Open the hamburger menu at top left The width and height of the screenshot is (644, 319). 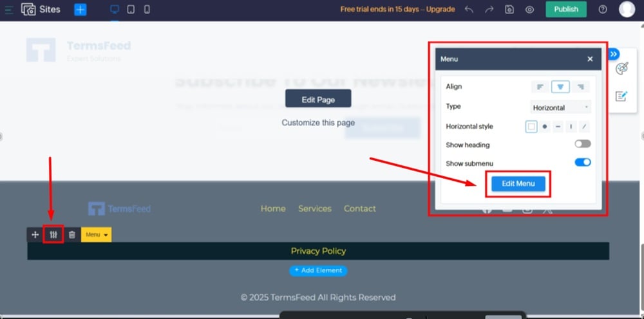point(9,9)
